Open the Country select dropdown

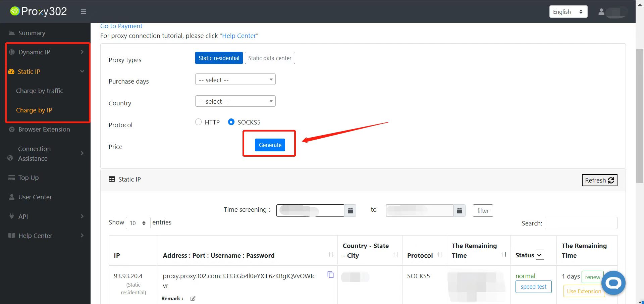point(235,101)
